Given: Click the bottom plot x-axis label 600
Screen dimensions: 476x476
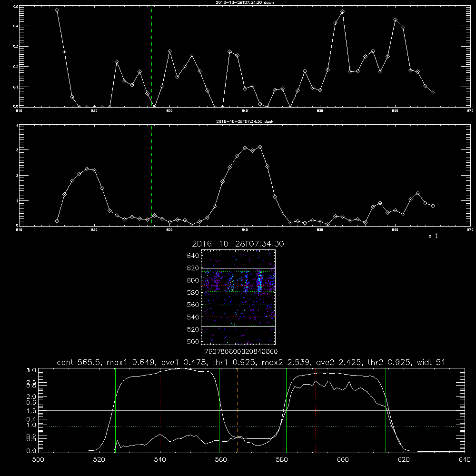Looking at the screenshot, I should [343, 460].
